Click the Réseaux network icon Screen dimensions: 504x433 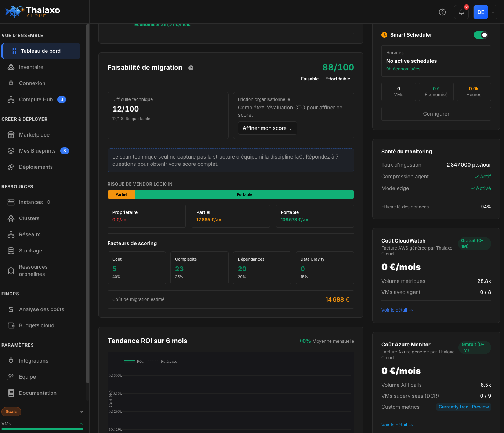point(11,234)
